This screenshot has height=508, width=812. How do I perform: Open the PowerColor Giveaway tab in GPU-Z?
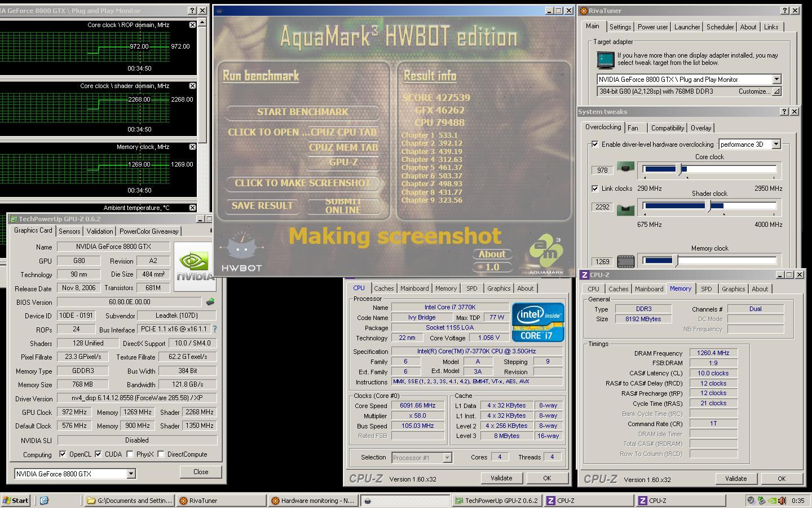pyautogui.click(x=149, y=231)
